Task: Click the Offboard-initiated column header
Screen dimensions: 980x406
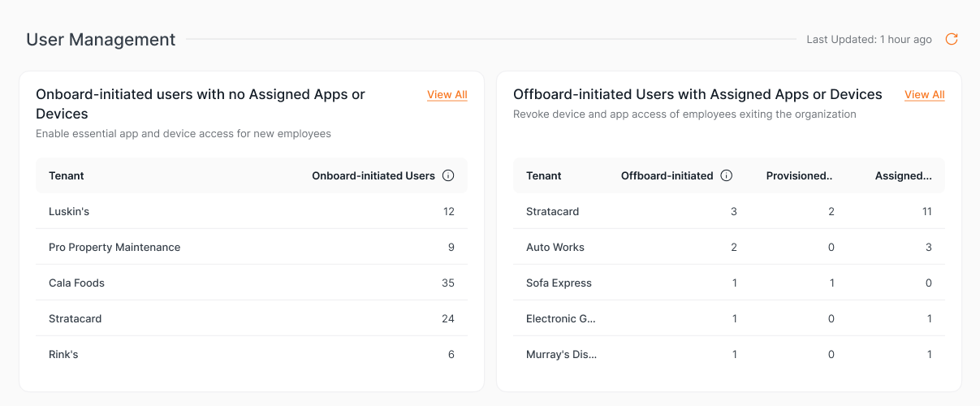Action: point(667,175)
